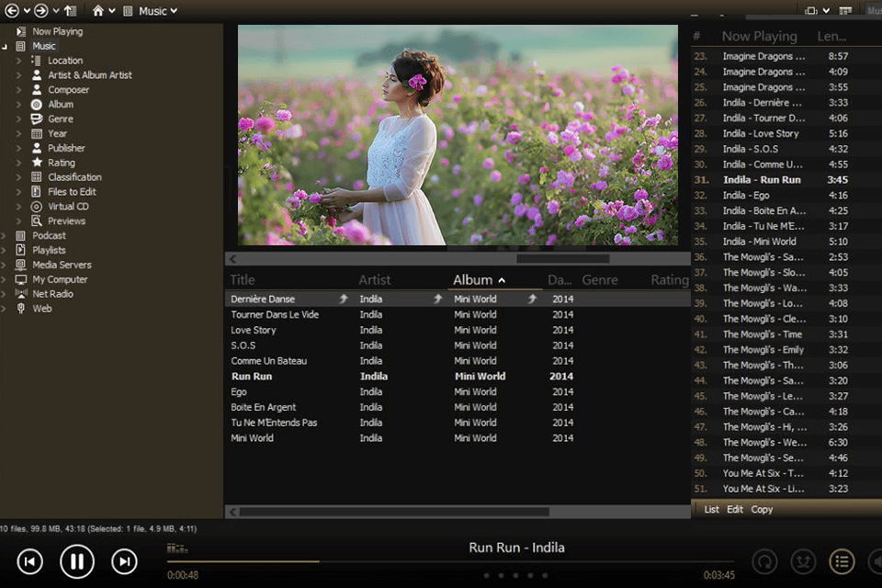Turn on shuffle playback
This screenshot has height=588, width=882.
pyautogui.click(x=803, y=561)
